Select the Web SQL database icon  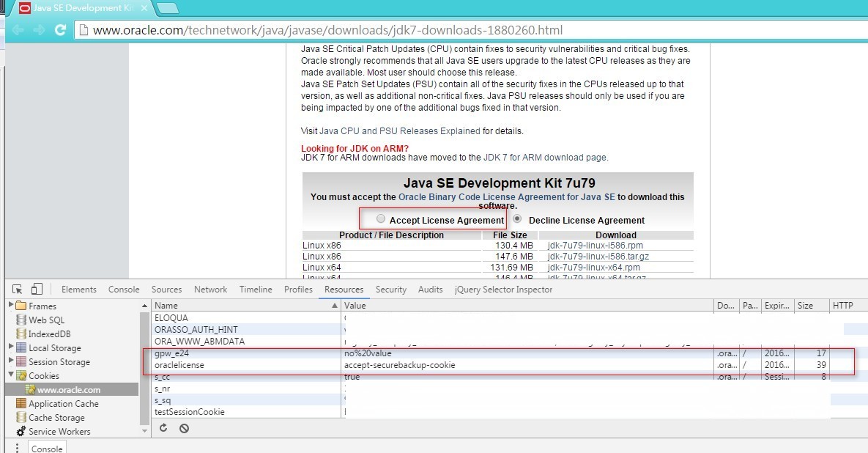21,320
